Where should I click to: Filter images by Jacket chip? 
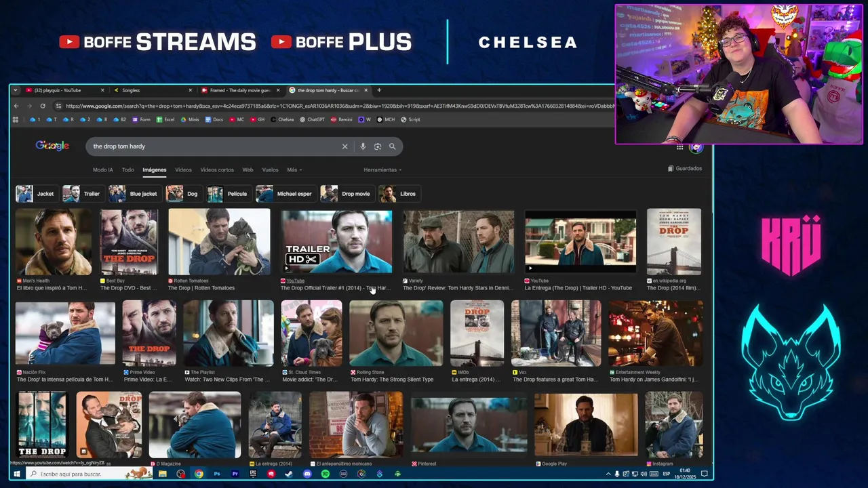pyautogui.click(x=36, y=194)
